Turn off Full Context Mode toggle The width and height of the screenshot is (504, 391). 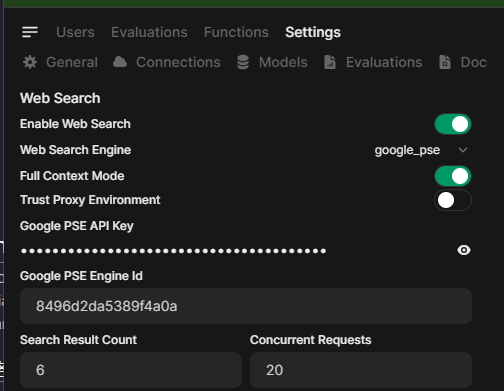coord(453,176)
